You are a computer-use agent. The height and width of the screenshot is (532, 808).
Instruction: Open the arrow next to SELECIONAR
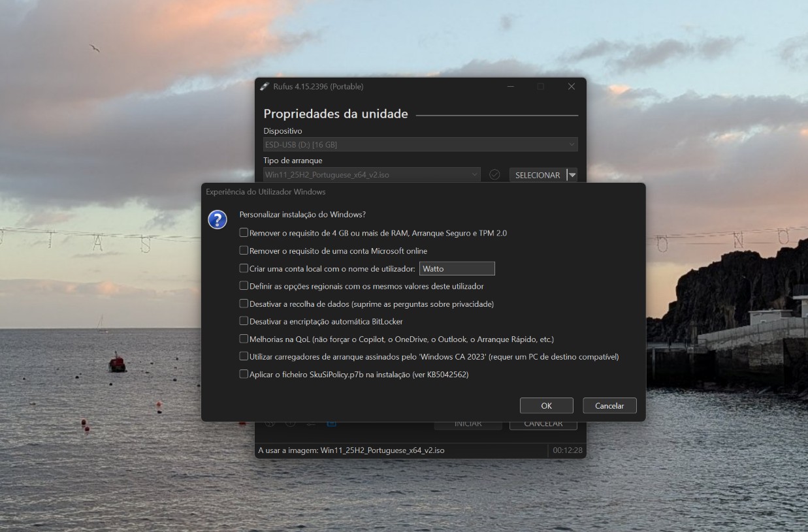[572, 174]
